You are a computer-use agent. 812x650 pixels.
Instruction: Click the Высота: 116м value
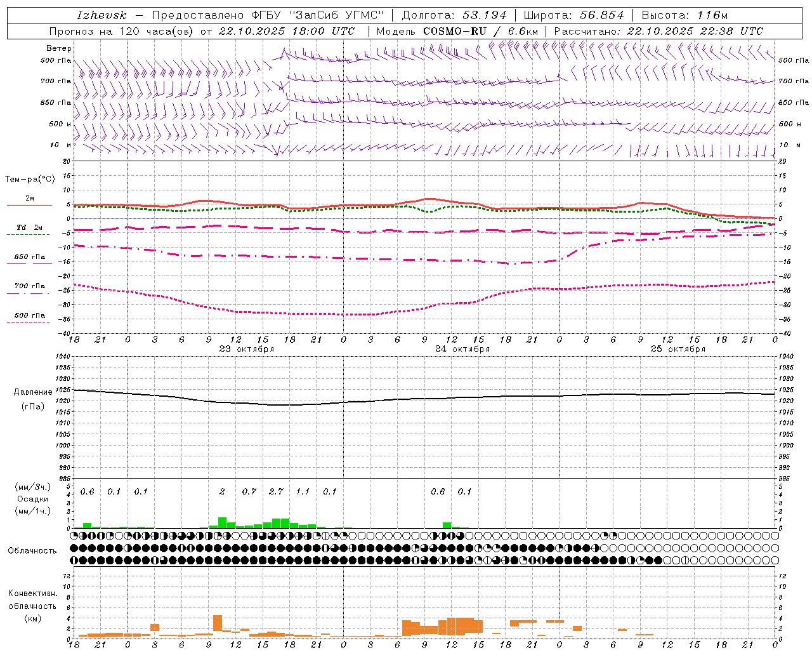[684, 15]
